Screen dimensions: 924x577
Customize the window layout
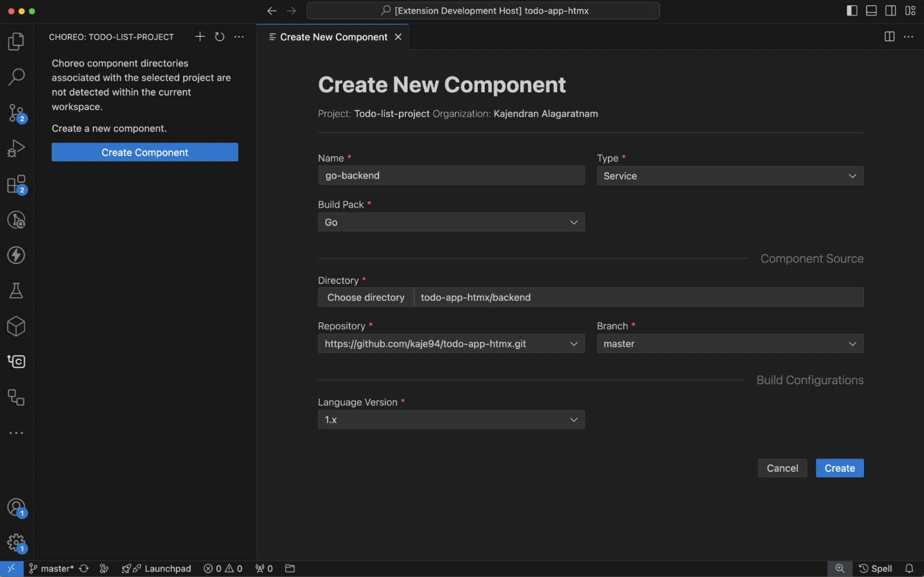(910, 11)
